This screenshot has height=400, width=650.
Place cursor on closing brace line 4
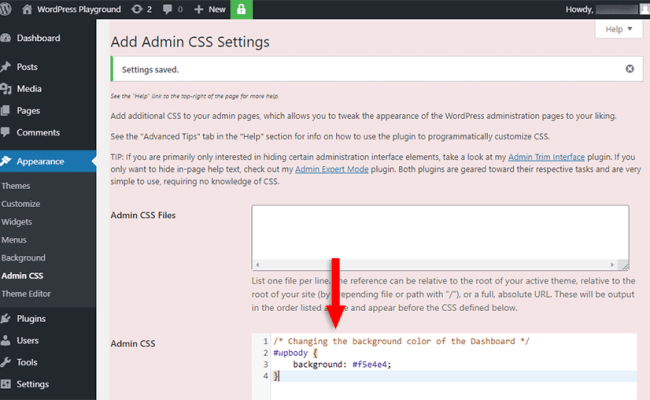276,376
